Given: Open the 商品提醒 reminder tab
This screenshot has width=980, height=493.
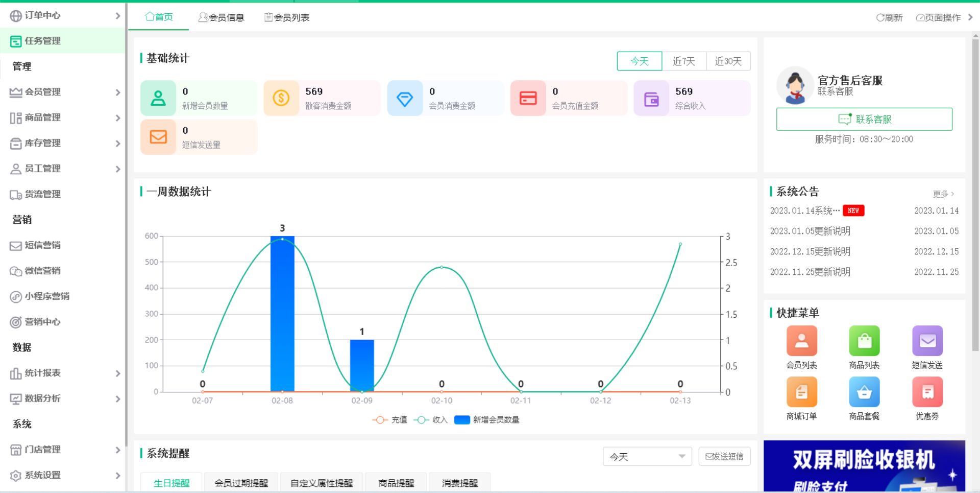Looking at the screenshot, I should click(396, 482).
